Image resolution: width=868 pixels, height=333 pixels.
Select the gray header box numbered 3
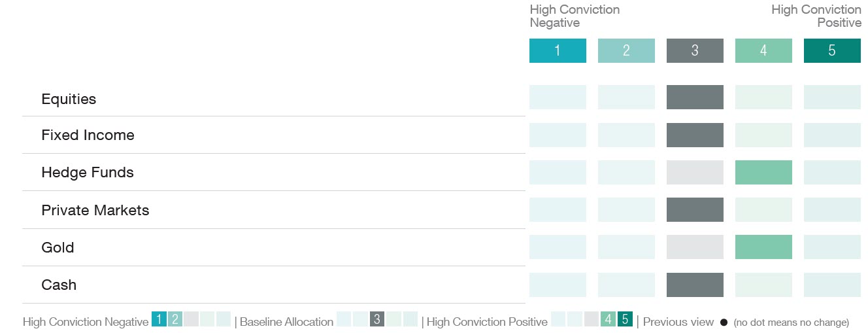point(695,50)
